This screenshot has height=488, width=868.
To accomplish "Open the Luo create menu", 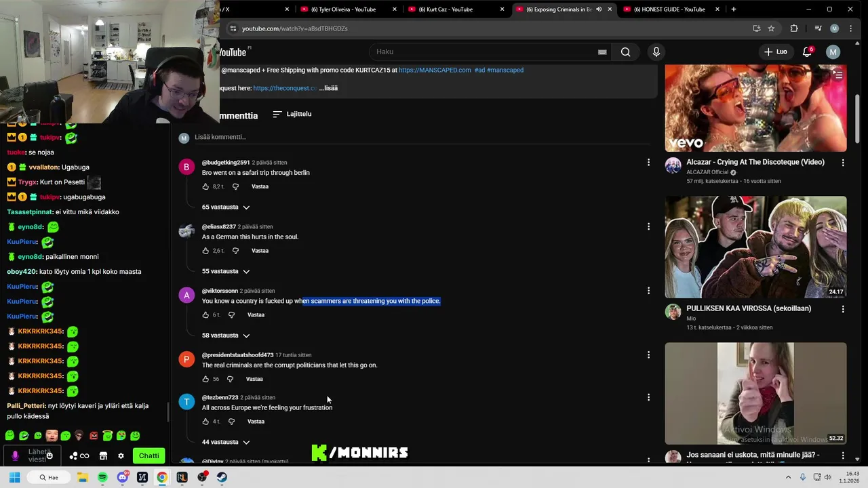I will tap(776, 52).
